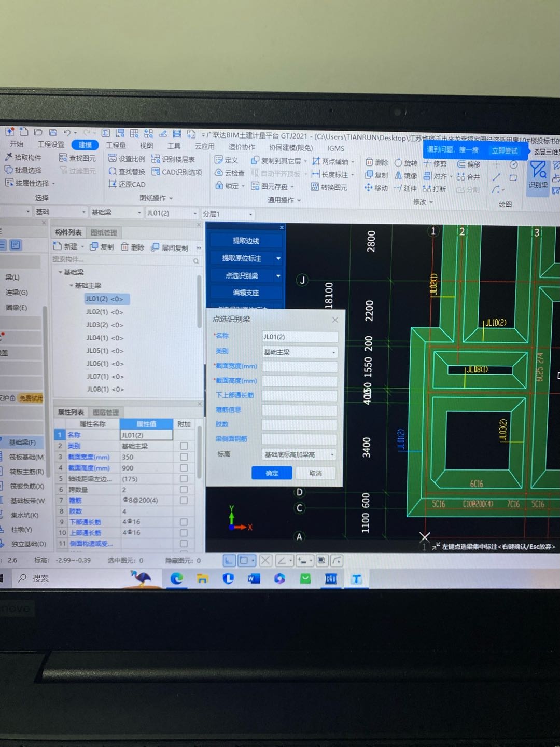Open Microsoft Edge from taskbar
This screenshot has width=560, height=747.
coord(177,578)
